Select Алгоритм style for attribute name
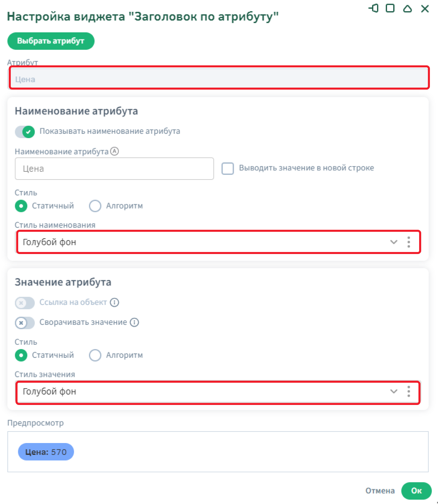Screen dimensions: 438x504 pyautogui.click(x=95, y=206)
